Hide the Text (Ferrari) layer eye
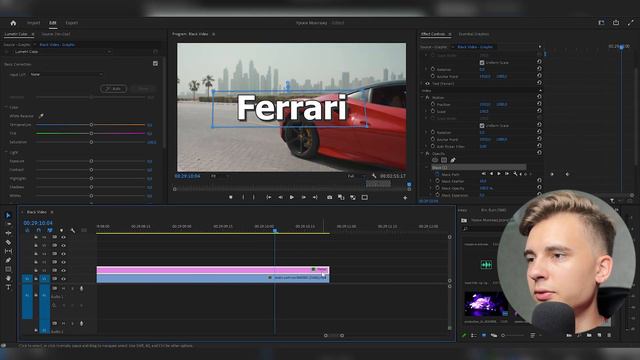Screen dimensions: 640x360 [x=427, y=84]
